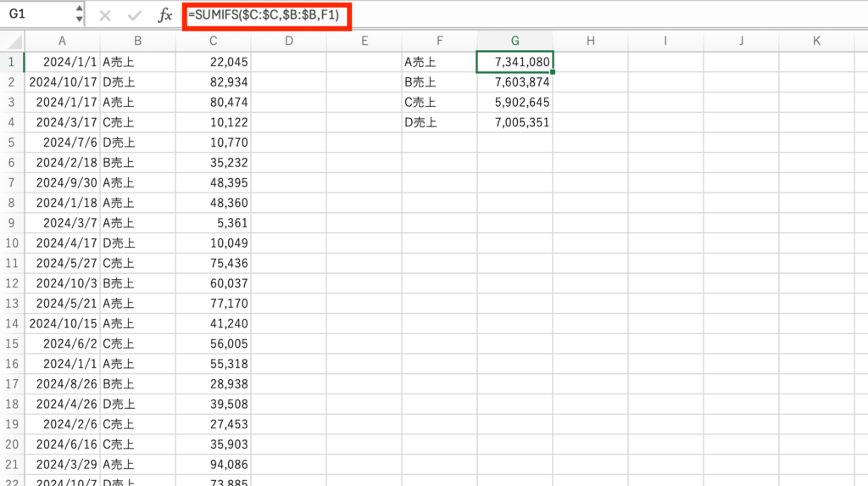Select column F header

click(440, 41)
